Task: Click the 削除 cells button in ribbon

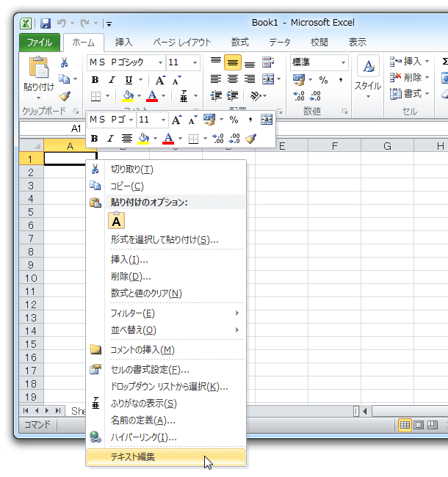Action: click(410, 78)
